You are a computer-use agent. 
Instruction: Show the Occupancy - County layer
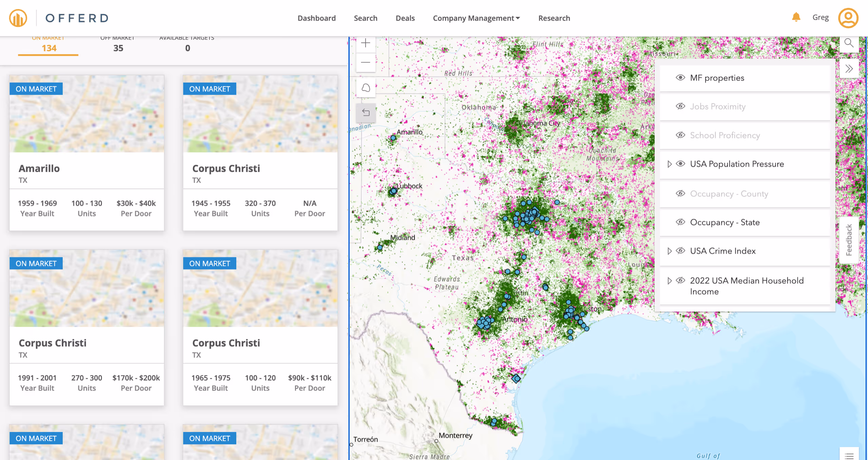click(680, 193)
